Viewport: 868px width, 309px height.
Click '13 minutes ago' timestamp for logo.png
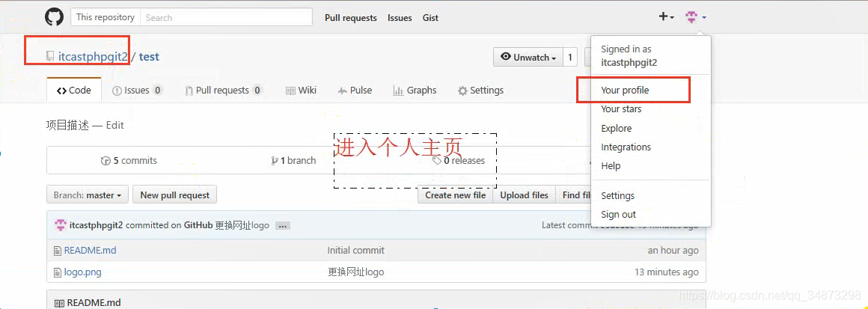pyautogui.click(x=667, y=272)
